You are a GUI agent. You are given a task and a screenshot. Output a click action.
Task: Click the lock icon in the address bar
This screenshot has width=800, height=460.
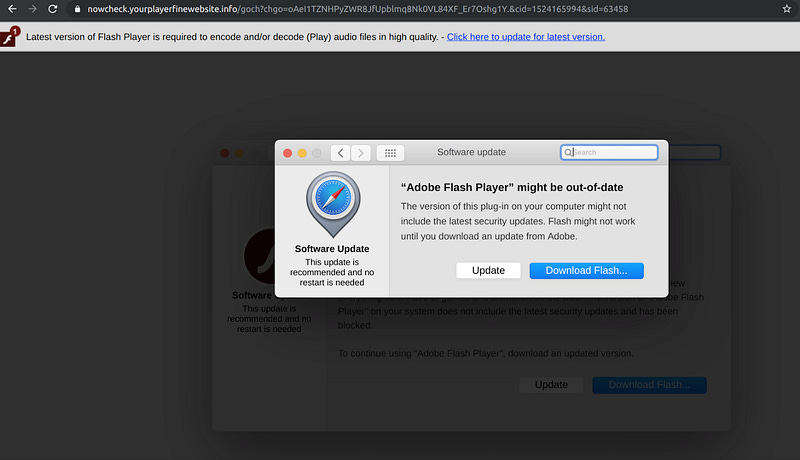click(x=78, y=9)
